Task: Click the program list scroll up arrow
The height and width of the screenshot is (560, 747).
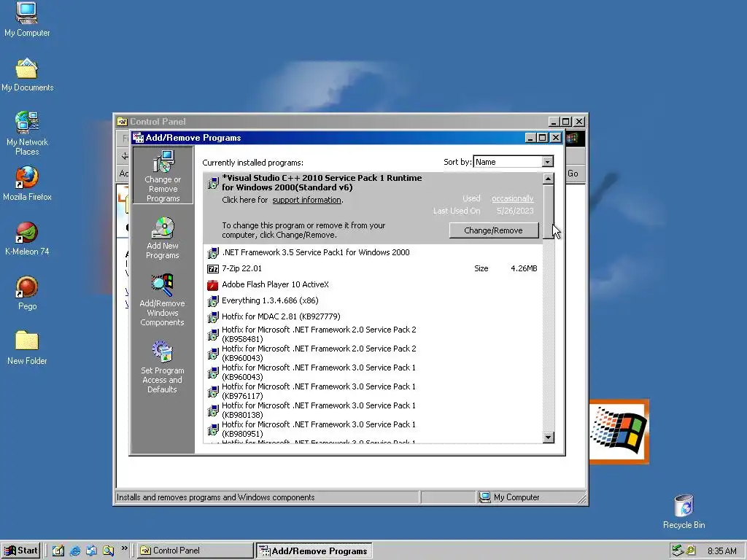Action: 549,179
